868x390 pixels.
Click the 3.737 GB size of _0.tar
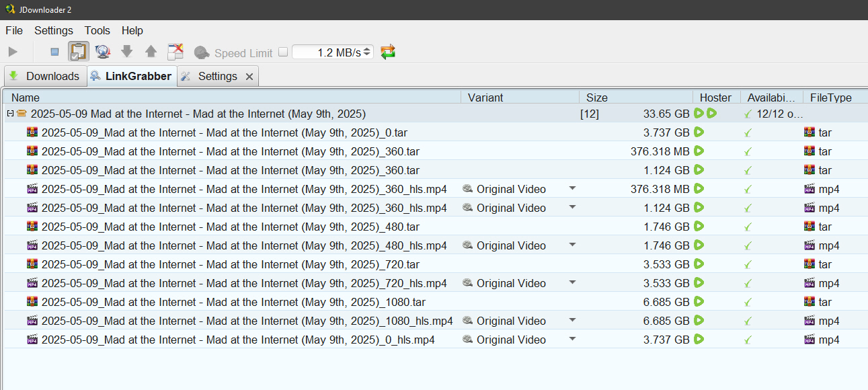[x=666, y=132]
